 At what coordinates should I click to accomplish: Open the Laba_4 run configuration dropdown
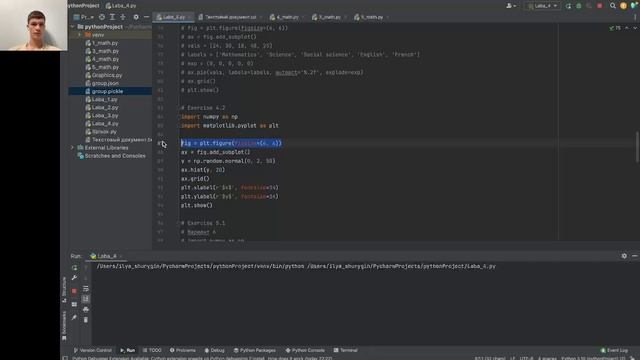(x=542, y=6)
